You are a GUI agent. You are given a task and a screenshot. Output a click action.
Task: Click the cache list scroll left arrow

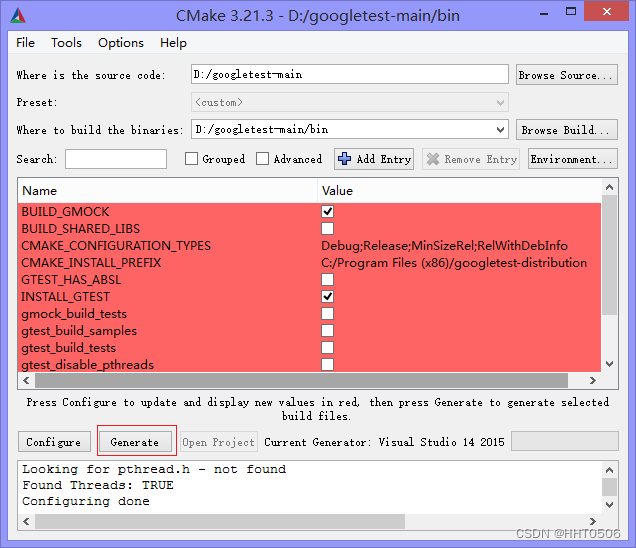tap(26, 380)
